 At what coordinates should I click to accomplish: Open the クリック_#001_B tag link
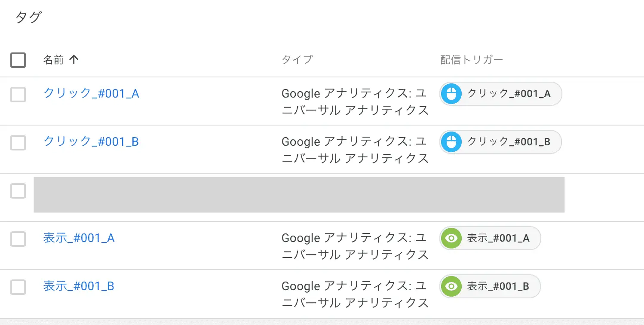coord(91,141)
